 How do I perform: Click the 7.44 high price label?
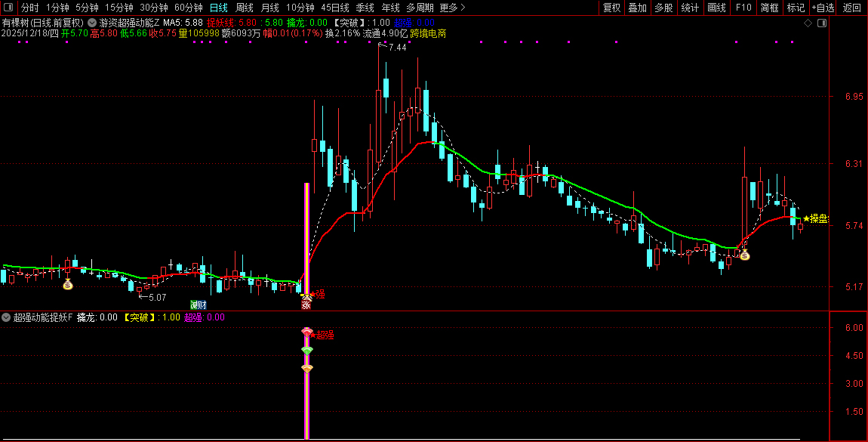tap(398, 48)
